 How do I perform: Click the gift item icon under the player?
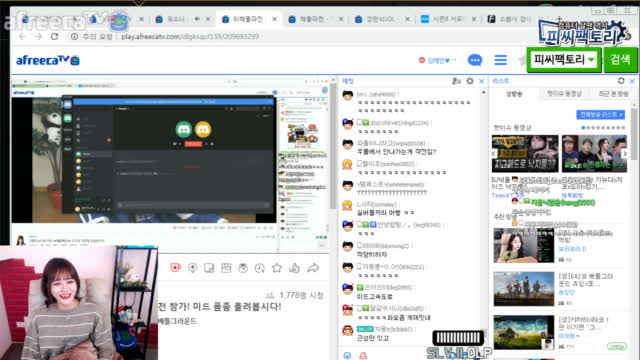tap(243, 268)
